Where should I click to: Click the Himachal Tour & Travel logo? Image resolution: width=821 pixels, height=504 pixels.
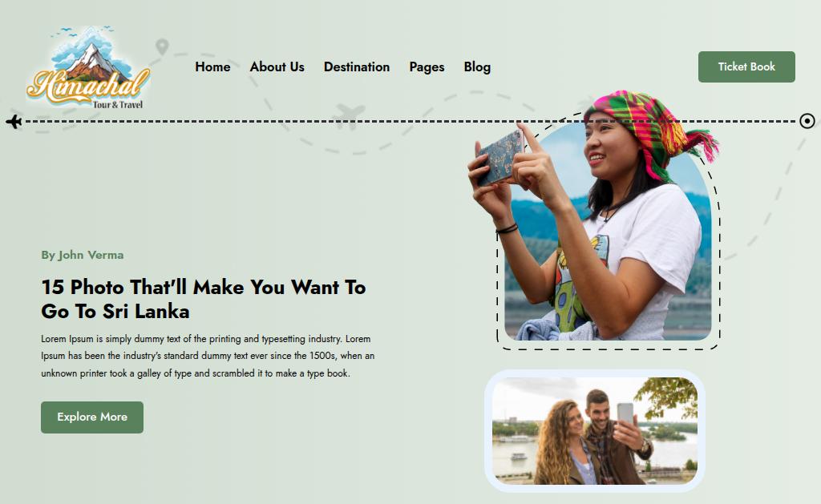(x=88, y=67)
